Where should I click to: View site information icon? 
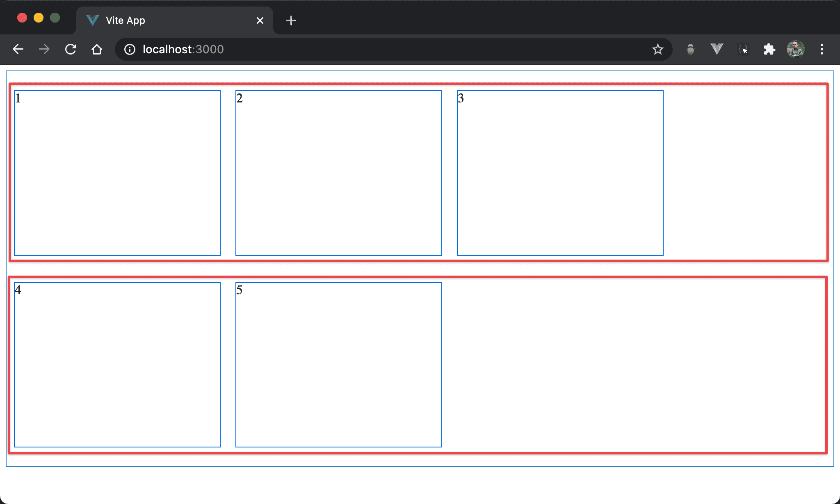coord(130,50)
